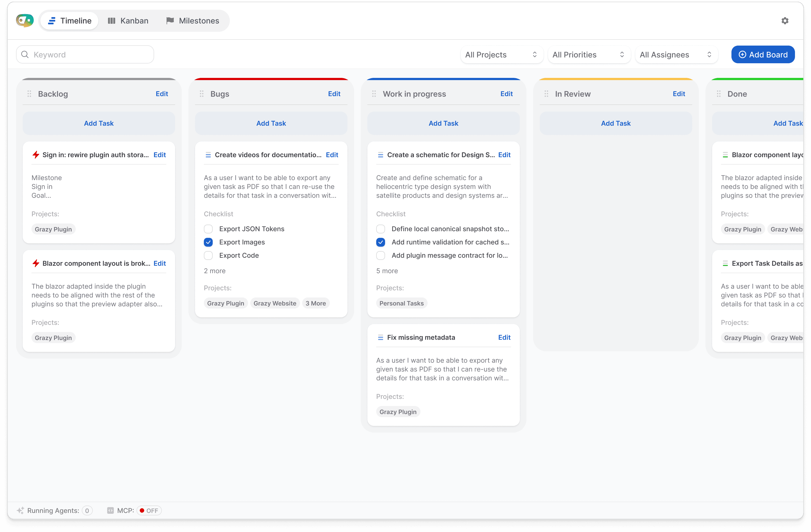Click lightning priority icon on Sign in task
Image resolution: width=811 pixels, height=532 pixels.
click(36, 155)
